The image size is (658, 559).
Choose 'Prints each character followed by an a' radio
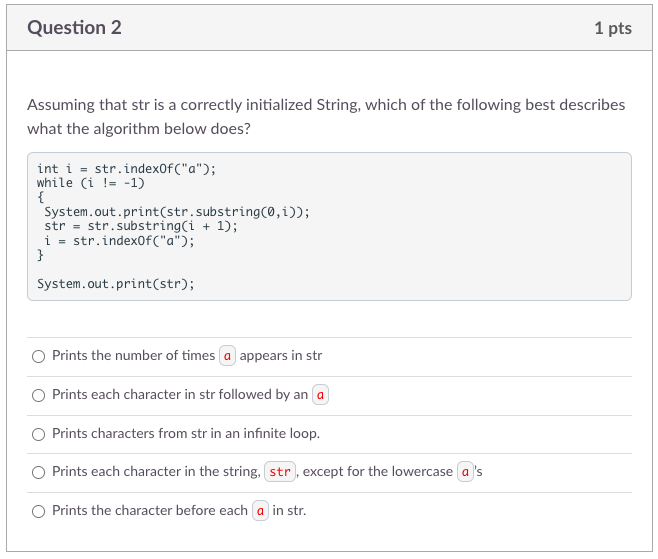tap(38, 395)
